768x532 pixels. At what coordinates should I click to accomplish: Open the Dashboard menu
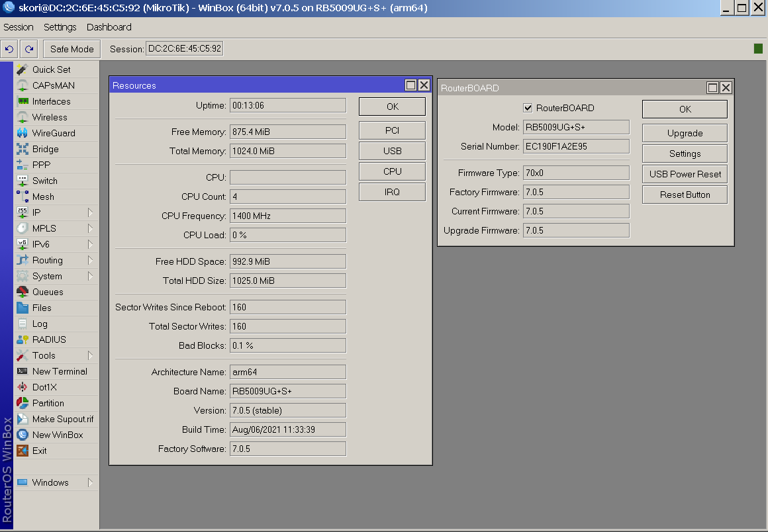point(109,27)
